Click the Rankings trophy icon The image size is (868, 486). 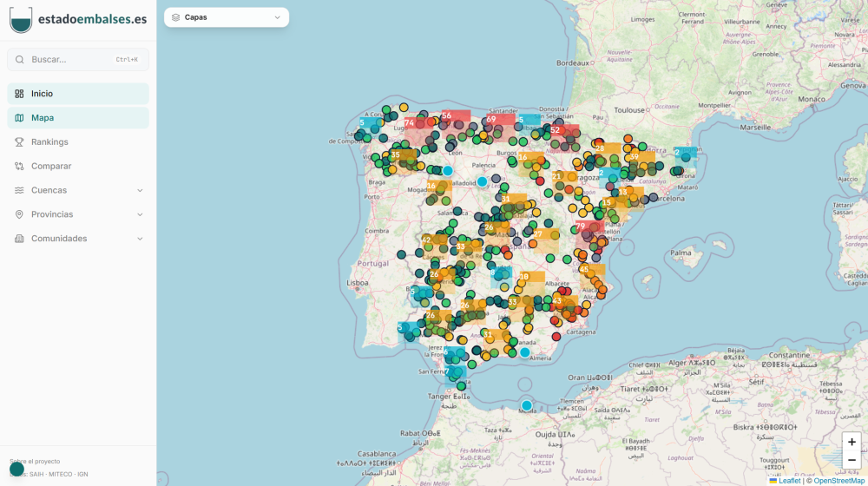(x=19, y=142)
